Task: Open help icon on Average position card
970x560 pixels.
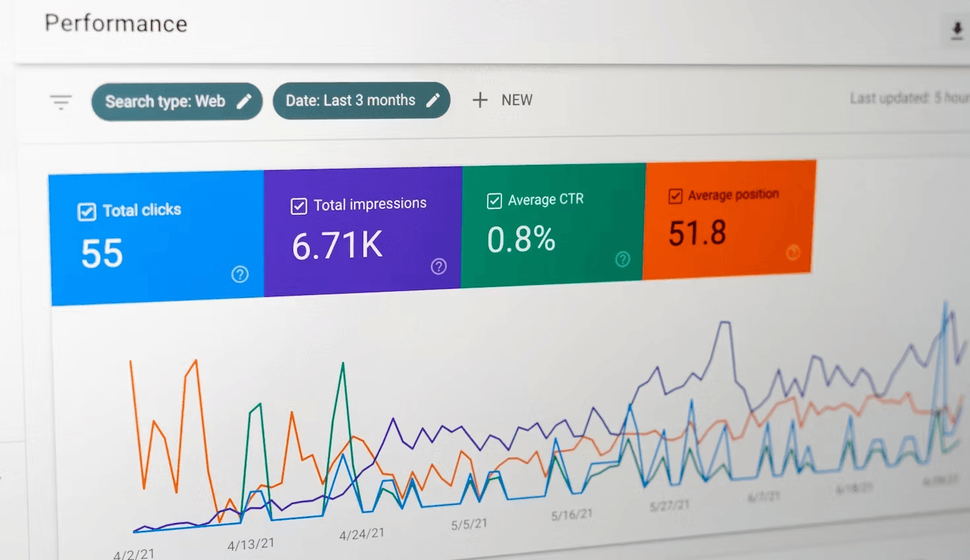Action: pyautogui.click(x=793, y=252)
